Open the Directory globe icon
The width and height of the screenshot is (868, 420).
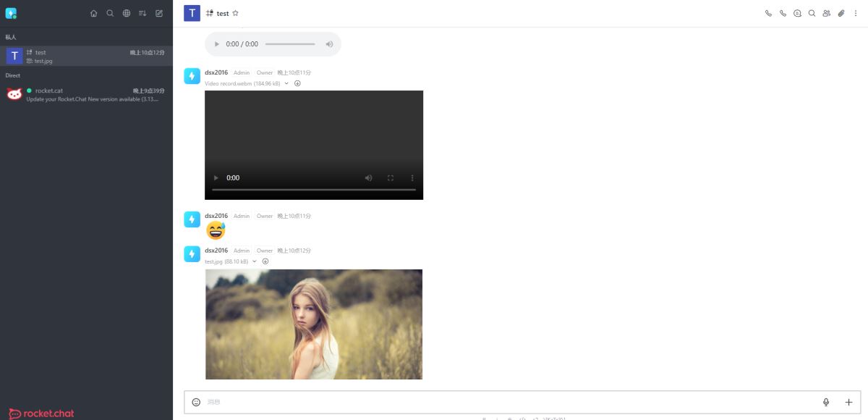127,13
